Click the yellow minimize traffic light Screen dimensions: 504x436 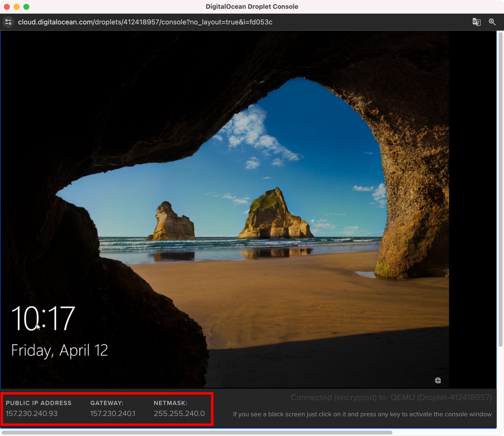tap(16, 7)
